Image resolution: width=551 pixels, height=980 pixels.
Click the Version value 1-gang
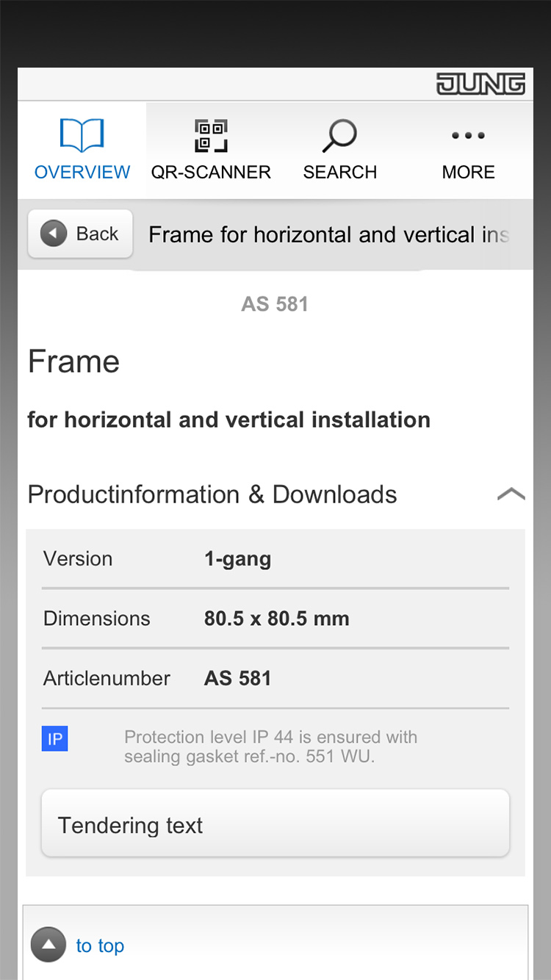237,559
